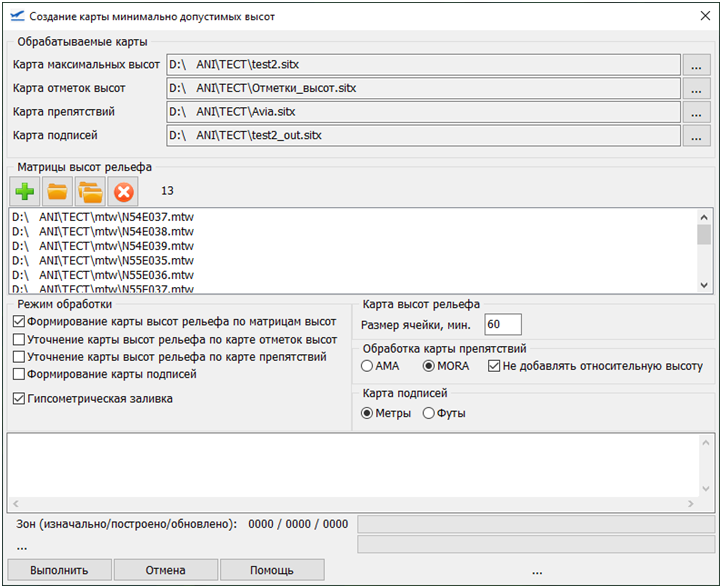Click the double folder icon in toolbar
Screen dimensions: 722x588
[x=90, y=190]
